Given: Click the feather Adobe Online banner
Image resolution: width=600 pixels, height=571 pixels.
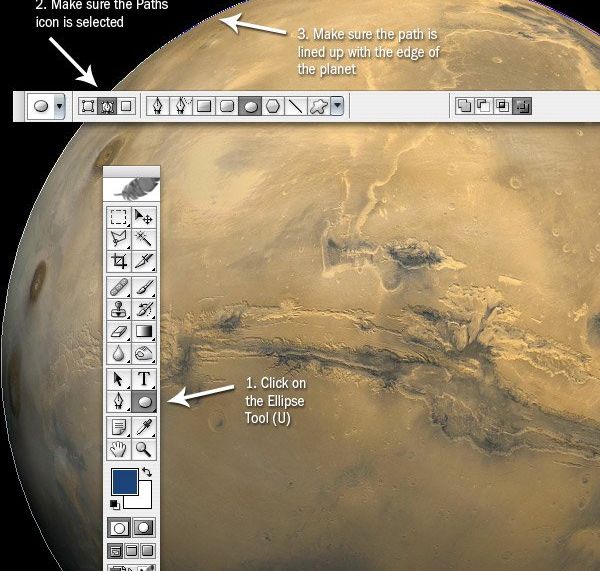Looking at the screenshot, I should pos(132,189).
